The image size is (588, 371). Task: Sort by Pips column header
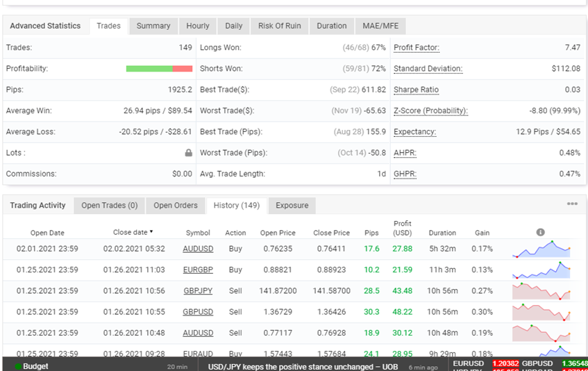click(371, 233)
